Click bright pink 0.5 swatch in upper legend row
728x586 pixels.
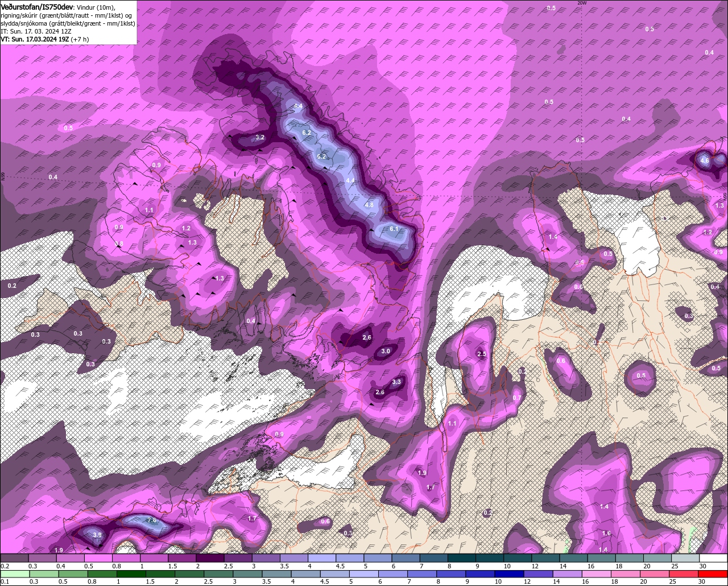coord(98,558)
